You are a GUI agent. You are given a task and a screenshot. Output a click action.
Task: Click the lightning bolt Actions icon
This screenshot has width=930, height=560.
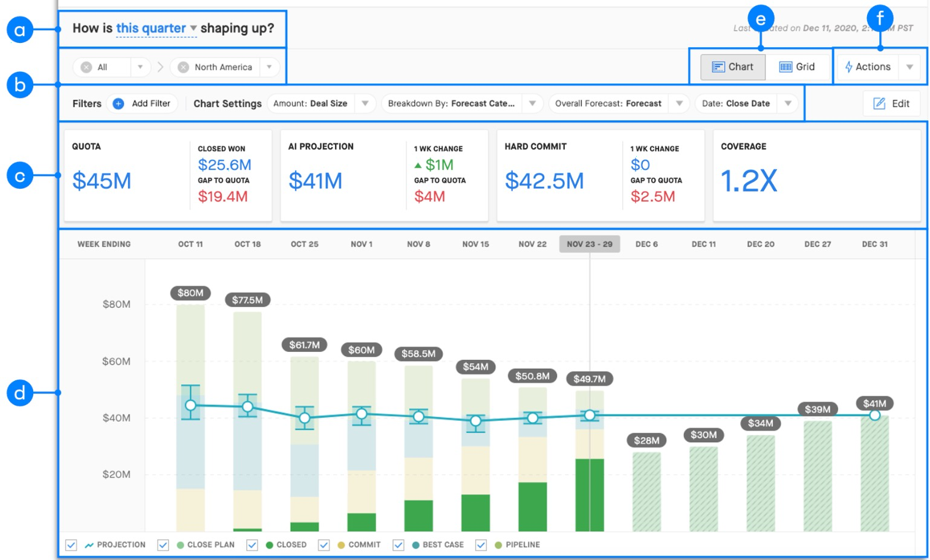click(849, 67)
